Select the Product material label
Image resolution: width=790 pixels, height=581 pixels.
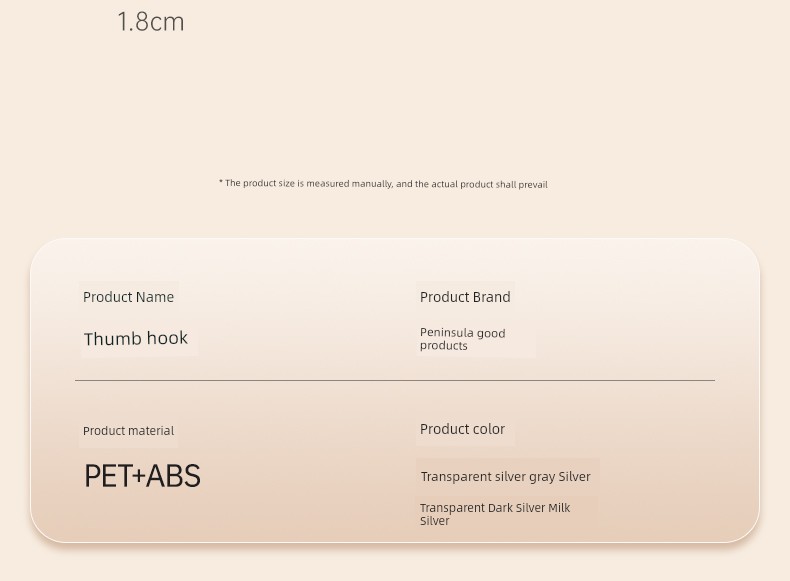[x=128, y=431]
